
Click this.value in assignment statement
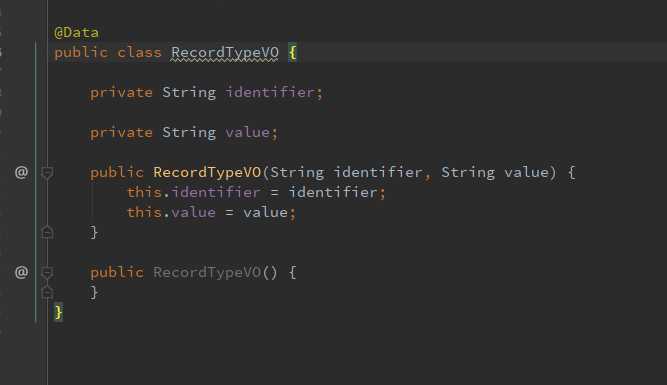[171, 212]
